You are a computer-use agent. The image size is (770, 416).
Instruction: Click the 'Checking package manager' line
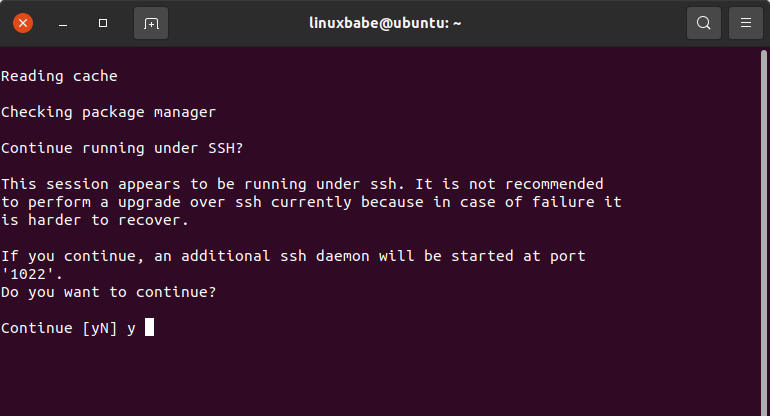pyautogui.click(x=108, y=112)
